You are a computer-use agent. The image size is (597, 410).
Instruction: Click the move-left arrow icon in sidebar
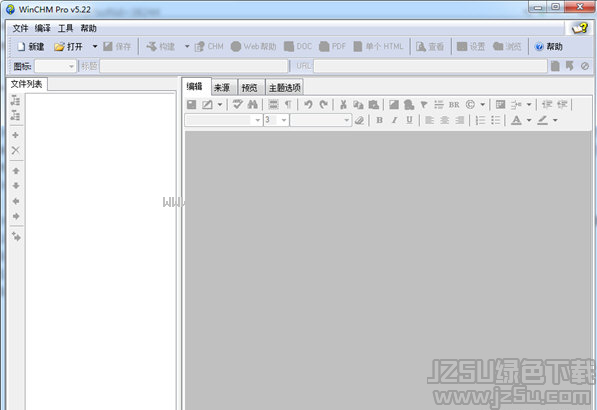(16, 201)
